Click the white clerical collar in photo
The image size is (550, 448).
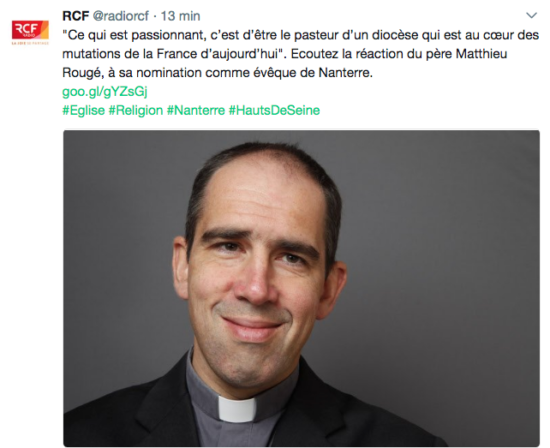pyautogui.click(x=237, y=409)
